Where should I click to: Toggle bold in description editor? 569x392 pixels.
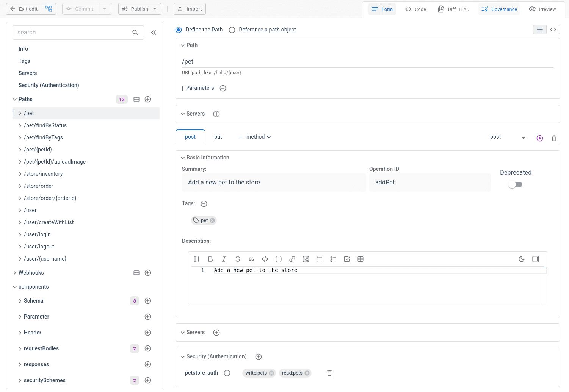tap(210, 259)
